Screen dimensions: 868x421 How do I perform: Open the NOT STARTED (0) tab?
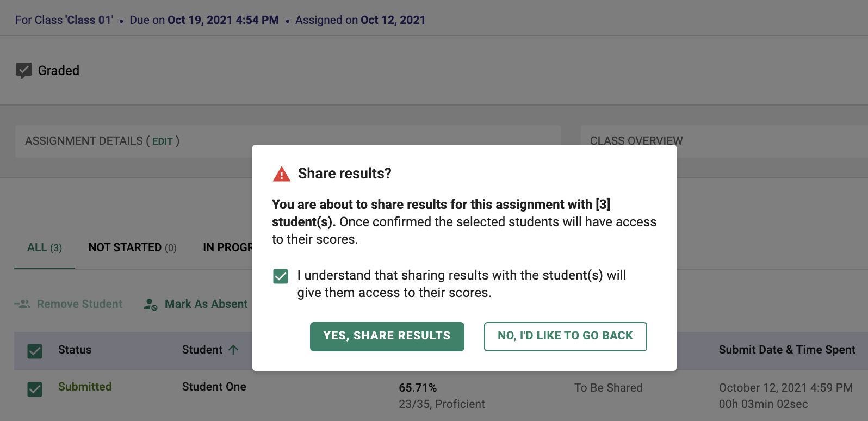(x=132, y=248)
